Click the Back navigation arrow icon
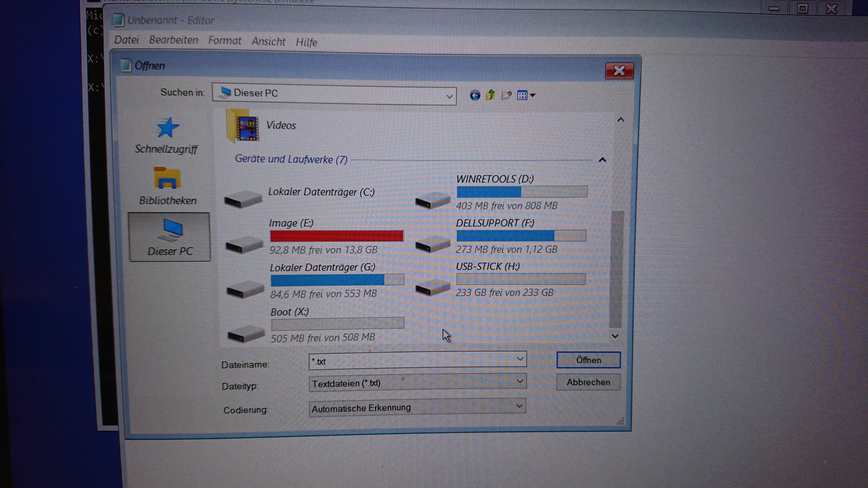Image resolution: width=868 pixels, height=488 pixels. pos(475,96)
